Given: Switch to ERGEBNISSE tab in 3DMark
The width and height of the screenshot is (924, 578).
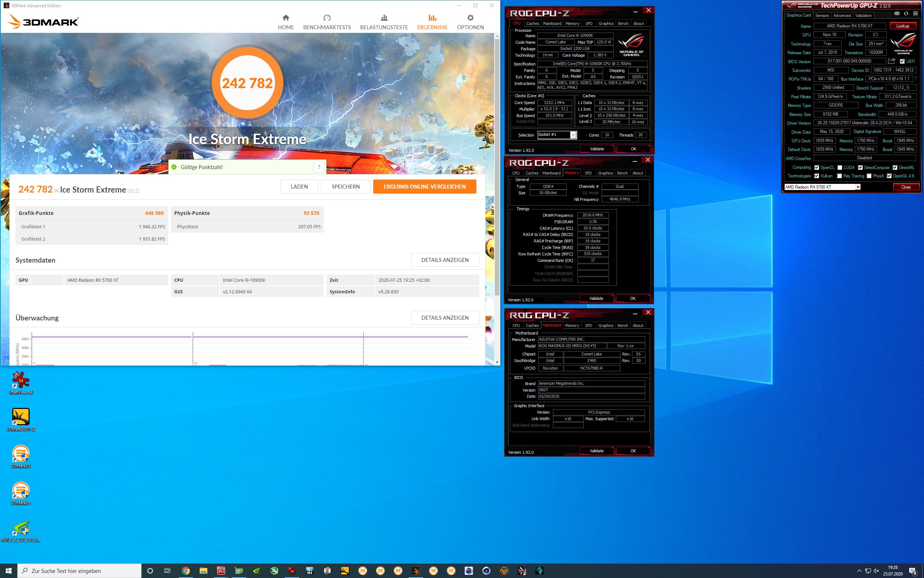Looking at the screenshot, I should pyautogui.click(x=432, y=22).
